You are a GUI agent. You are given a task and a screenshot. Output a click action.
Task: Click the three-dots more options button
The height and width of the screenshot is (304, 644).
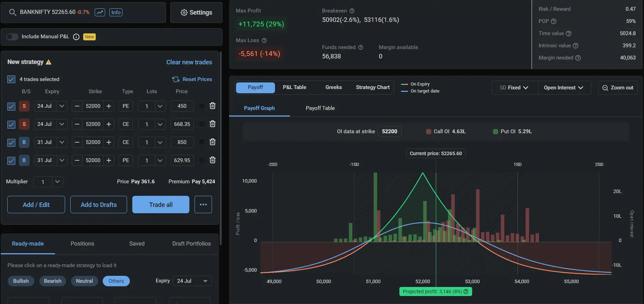[x=203, y=205]
